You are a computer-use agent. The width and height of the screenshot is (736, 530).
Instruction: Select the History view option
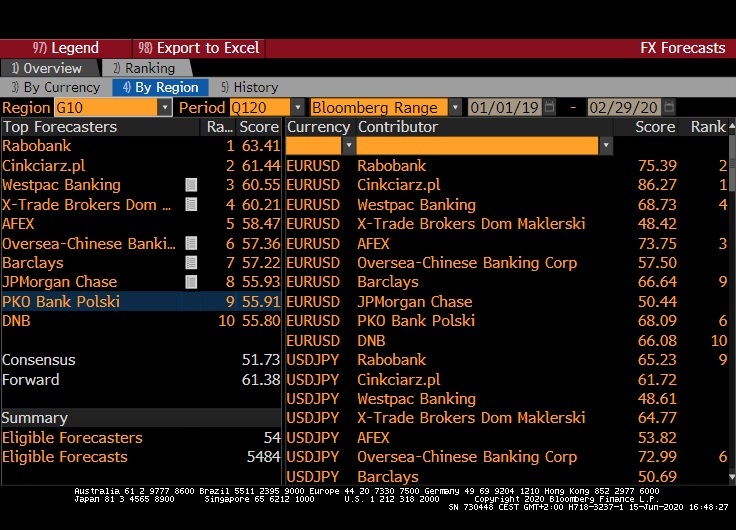(250, 87)
